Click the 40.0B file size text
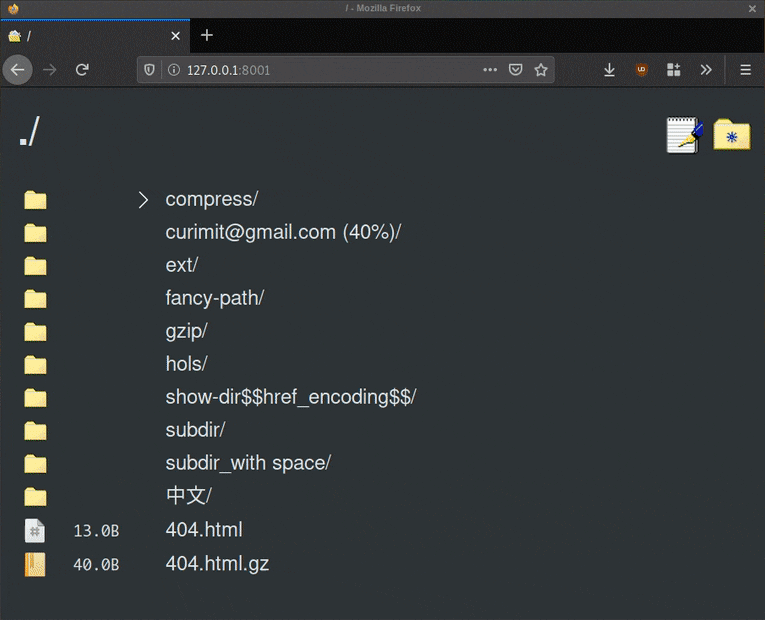The height and width of the screenshot is (620, 765). pos(96,564)
